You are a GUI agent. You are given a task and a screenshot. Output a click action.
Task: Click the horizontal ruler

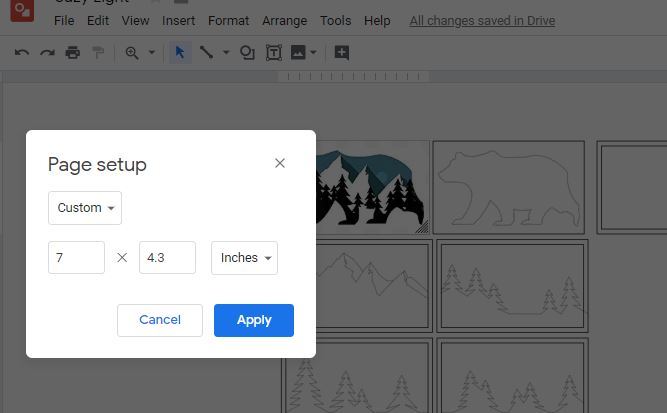[x=353, y=77]
